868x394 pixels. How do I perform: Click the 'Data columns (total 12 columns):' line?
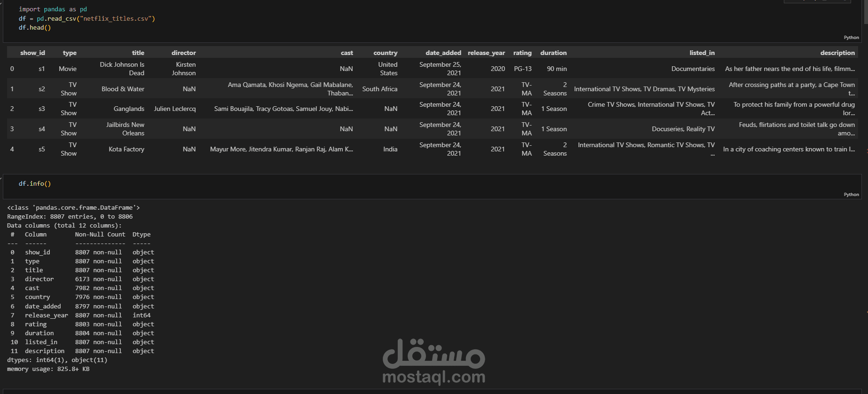[x=64, y=226]
